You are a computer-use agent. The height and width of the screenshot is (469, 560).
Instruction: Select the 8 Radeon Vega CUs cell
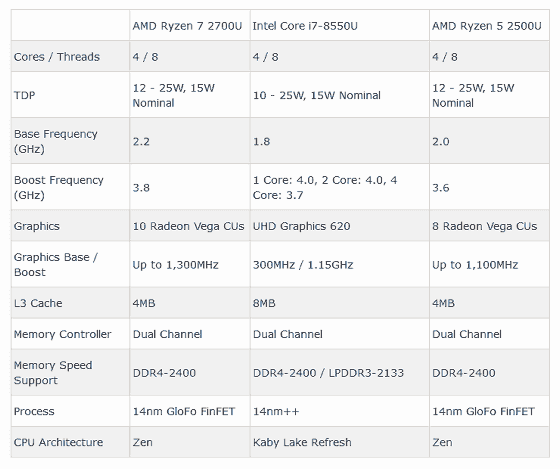(x=489, y=226)
